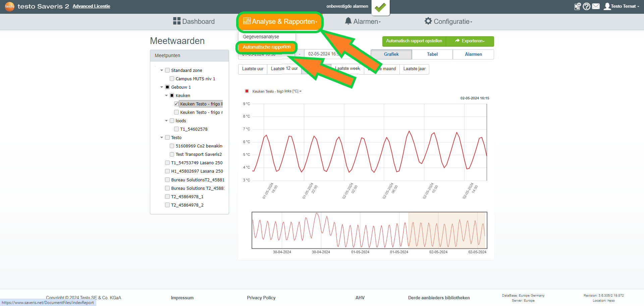
Task: Collapse the Gebouw 1 tree node
Action: click(162, 87)
